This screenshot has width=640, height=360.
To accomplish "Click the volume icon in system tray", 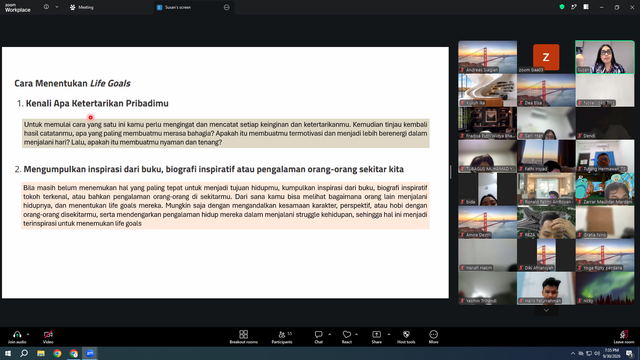I will click(597, 353).
